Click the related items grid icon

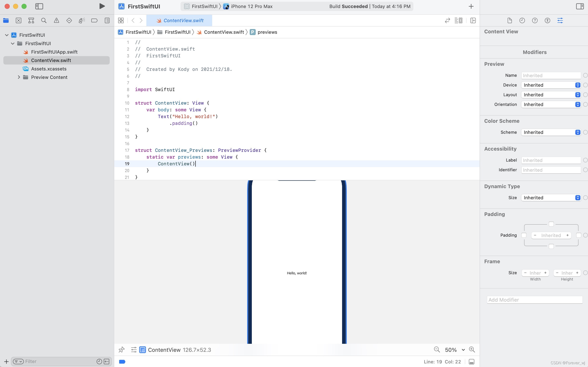121,21
